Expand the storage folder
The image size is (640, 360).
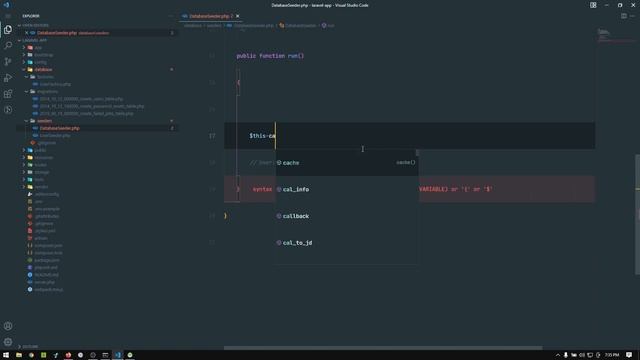click(x=42, y=172)
